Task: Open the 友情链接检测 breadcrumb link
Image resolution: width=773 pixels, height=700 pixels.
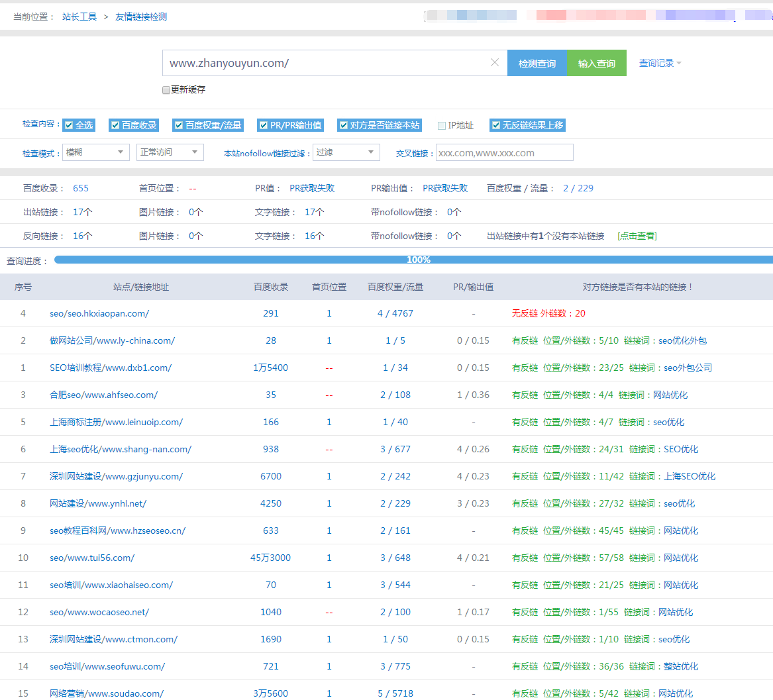Action: pos(141,17)
